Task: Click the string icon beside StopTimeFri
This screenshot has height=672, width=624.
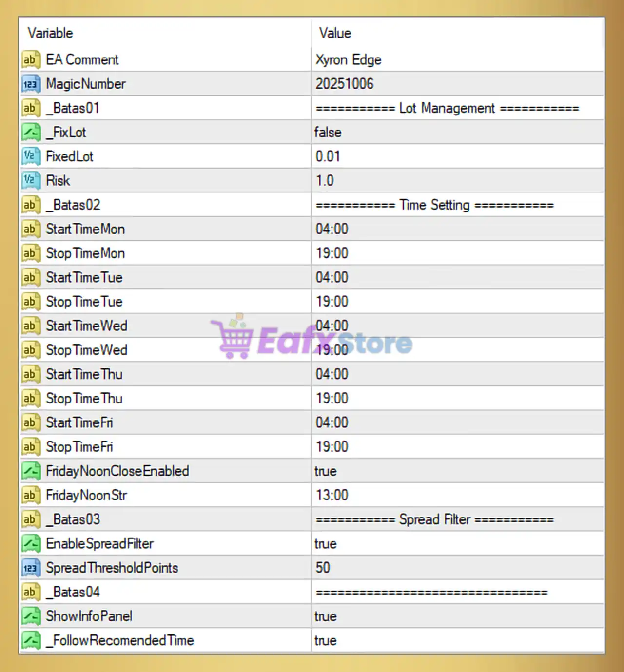Action: tap(31, 447)
